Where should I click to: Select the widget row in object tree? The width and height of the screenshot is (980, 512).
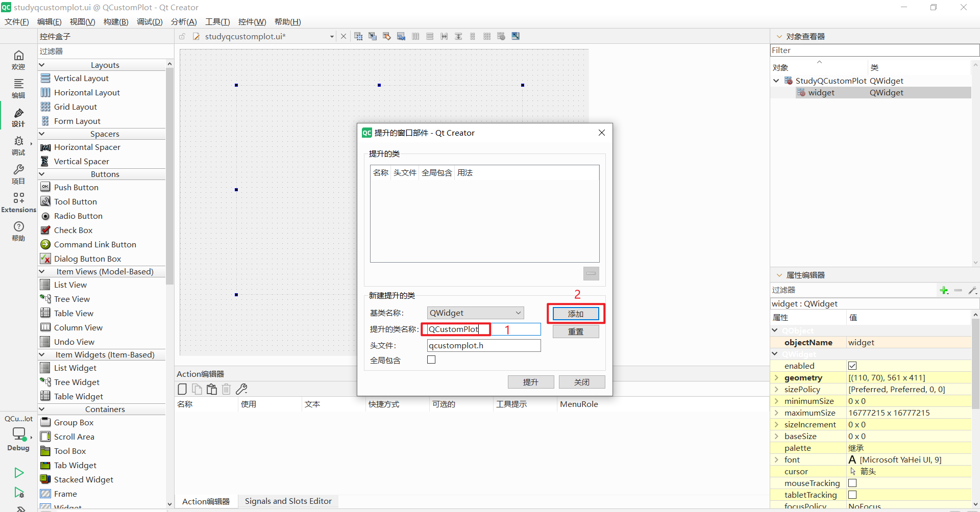point(871,93)
